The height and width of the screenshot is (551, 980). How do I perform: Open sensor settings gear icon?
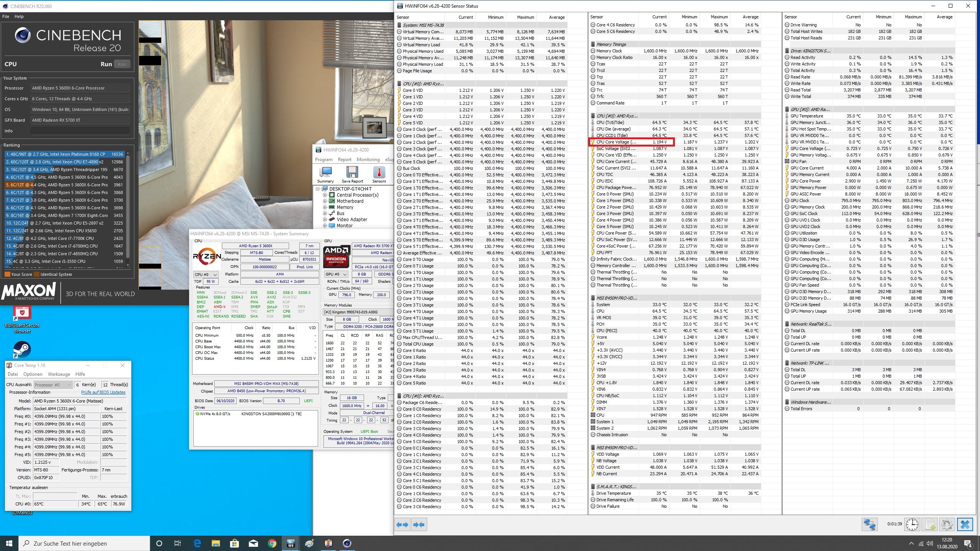point(947,524)
